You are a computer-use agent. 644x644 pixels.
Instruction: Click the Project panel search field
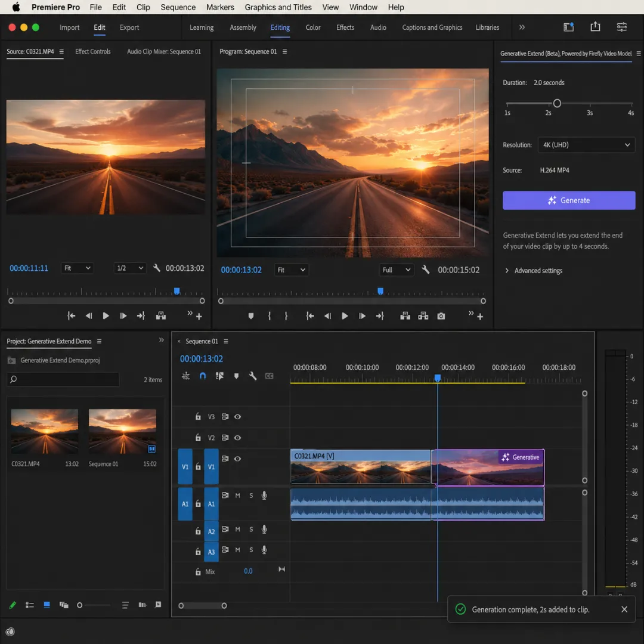tap(63, 379)
